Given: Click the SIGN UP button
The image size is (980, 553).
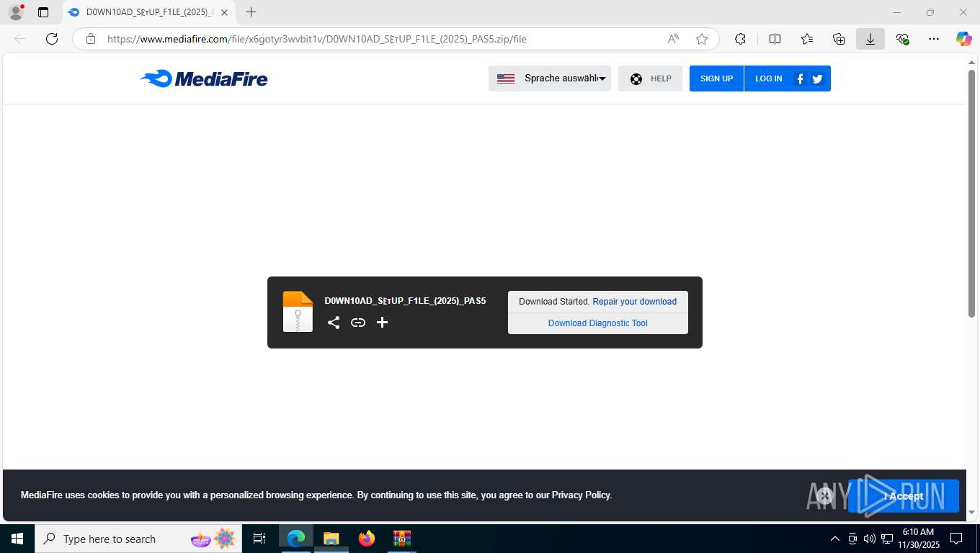Looking at the screenshot, I should (716, 78).
